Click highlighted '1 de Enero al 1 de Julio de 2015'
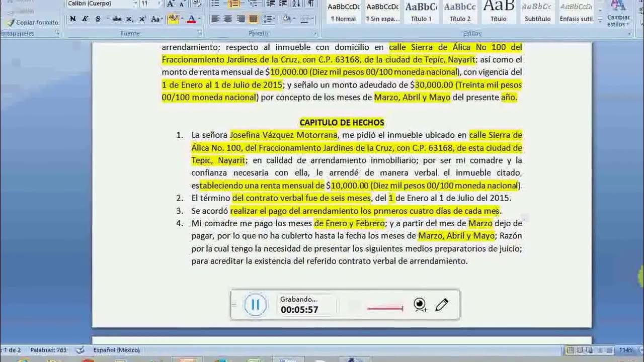Viewport: 644px width, 362px height. click(x=222, y=84)
